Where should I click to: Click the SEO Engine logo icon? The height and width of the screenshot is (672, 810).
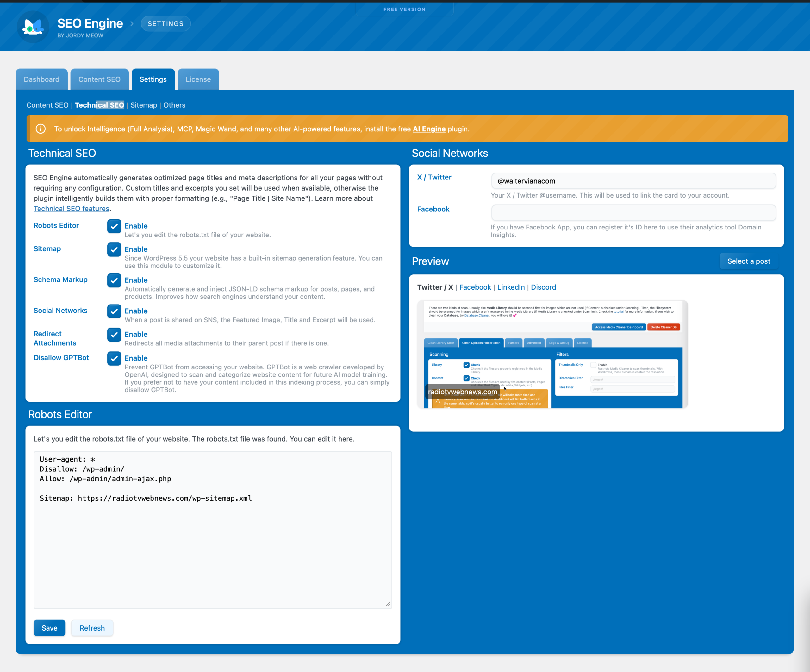(33, 26)
